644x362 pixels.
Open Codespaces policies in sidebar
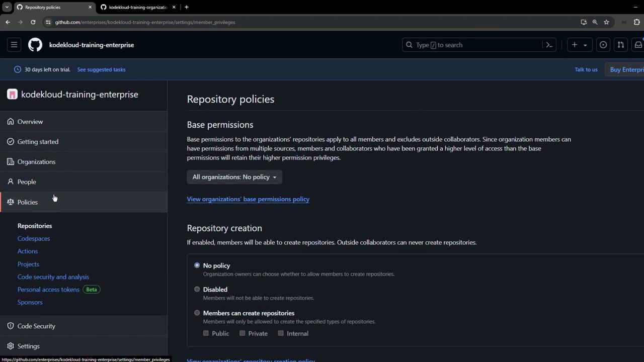coord(34,238)
